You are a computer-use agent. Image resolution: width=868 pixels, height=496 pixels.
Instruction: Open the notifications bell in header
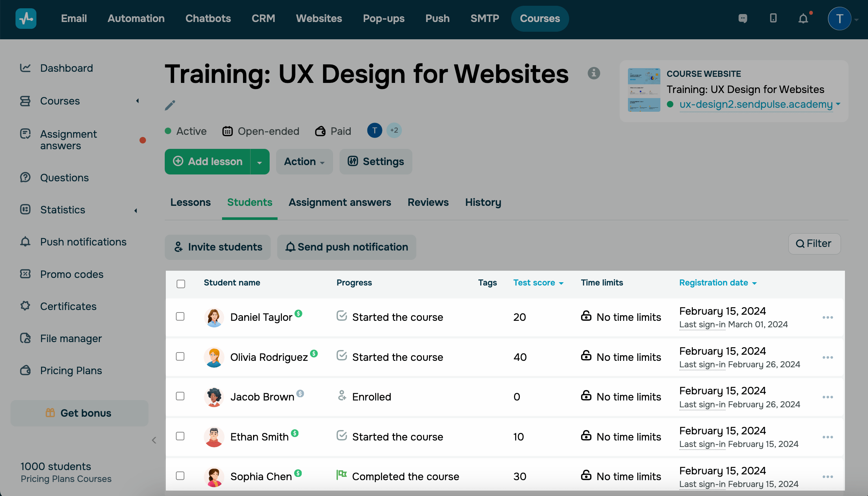(x=803, y=18)
